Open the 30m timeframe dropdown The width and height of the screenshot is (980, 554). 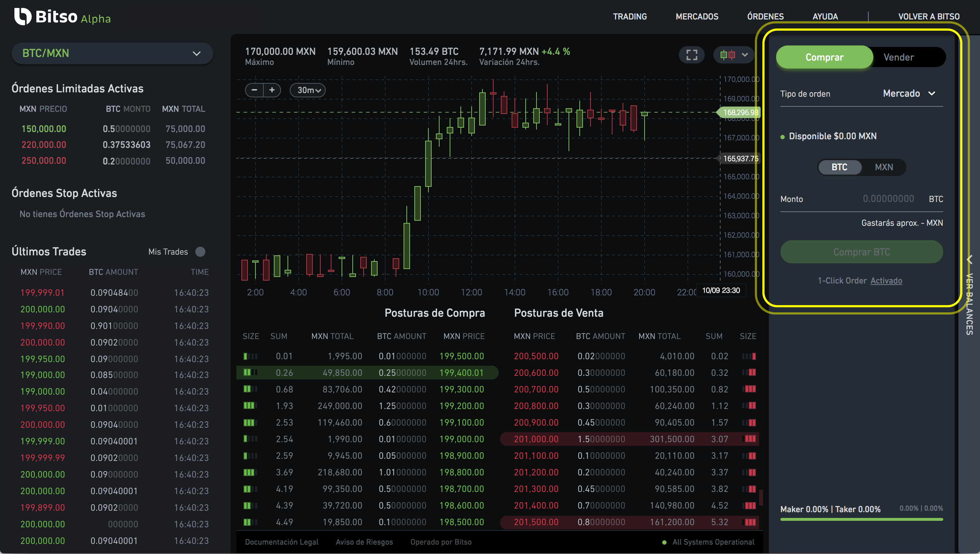pos(308,90)
